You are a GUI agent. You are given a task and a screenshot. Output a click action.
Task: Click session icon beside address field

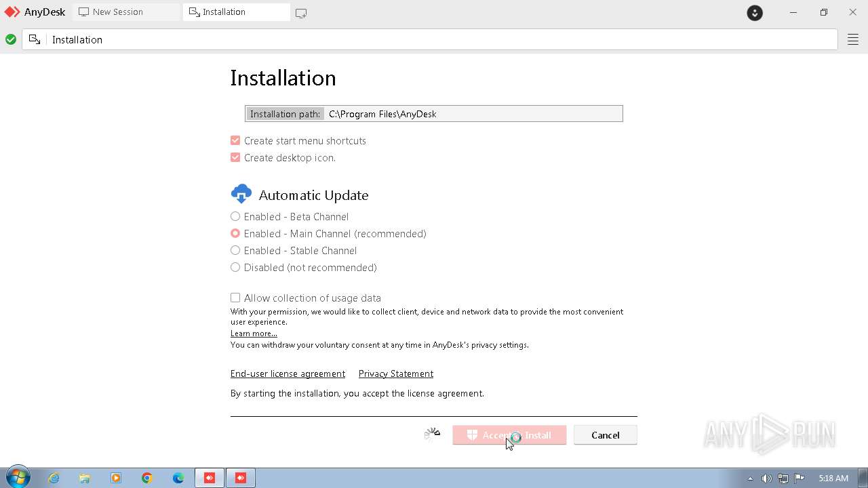[35, 40]
